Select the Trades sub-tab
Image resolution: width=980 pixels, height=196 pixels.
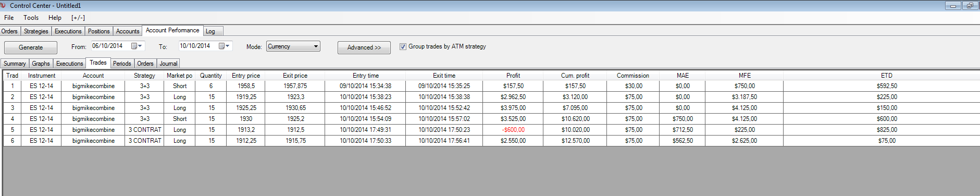98,63
